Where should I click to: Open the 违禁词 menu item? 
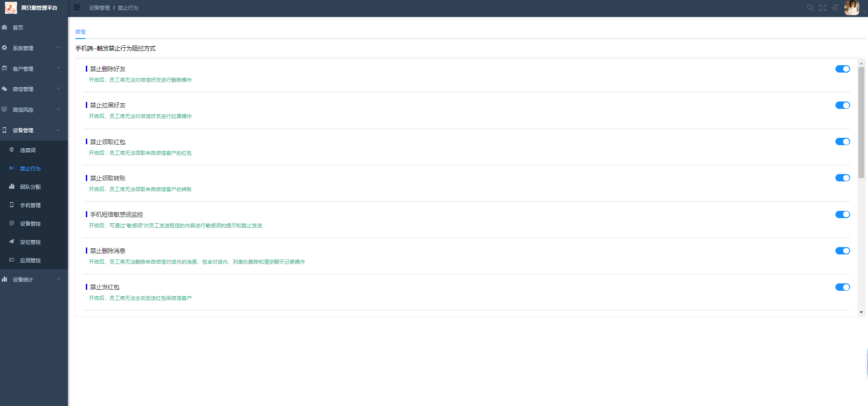tap(28, 150)
